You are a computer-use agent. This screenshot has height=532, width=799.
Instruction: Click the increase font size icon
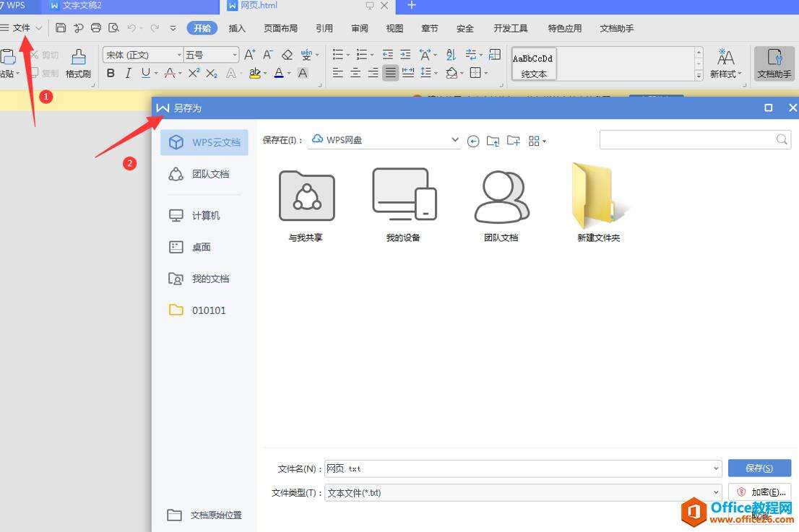click(250, 54)
